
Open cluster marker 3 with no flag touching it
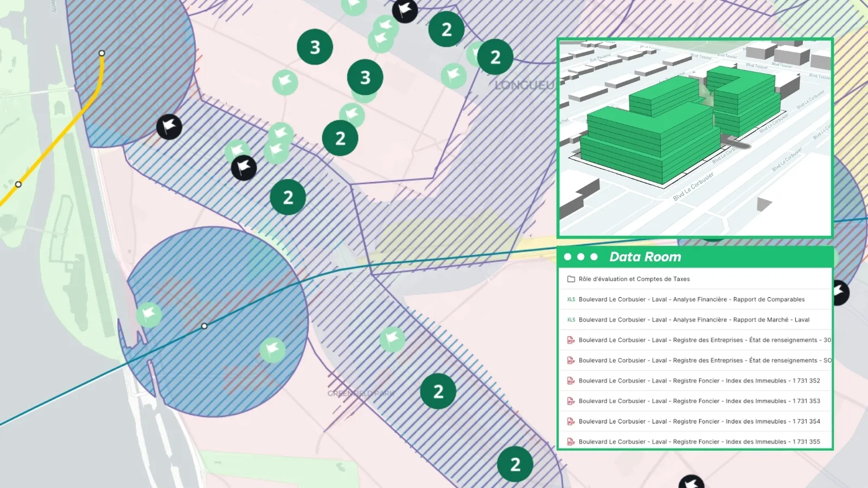point(315,47)
